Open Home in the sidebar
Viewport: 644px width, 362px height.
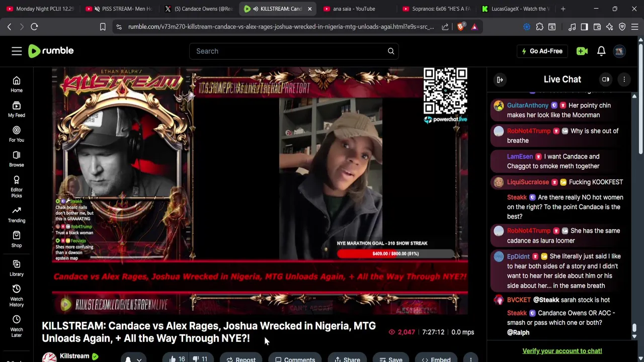[17, 84]
